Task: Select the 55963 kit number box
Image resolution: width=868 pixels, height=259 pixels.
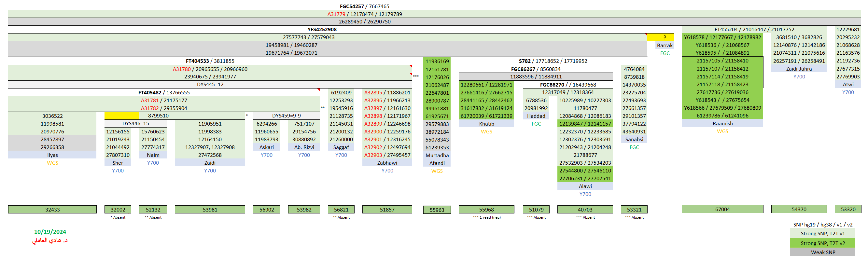Action: 437,210
